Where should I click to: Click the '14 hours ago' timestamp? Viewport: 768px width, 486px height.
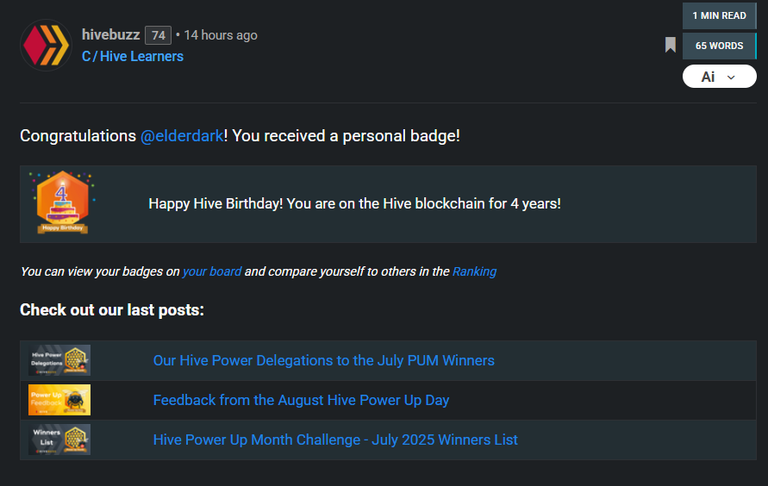[x=220, y=35]
